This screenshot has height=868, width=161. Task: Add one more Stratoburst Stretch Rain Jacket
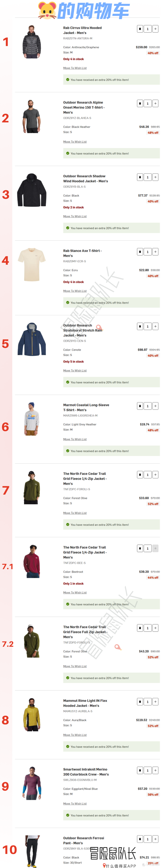pos(155,326)
